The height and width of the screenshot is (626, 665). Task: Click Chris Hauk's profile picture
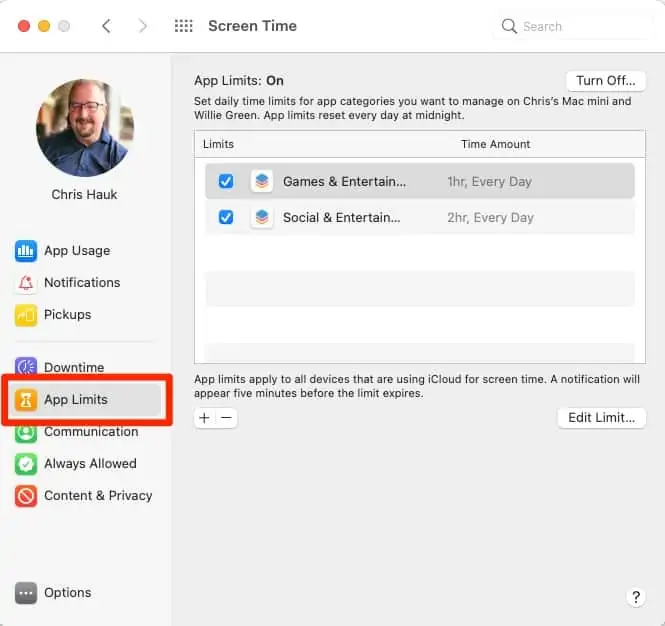click(85, 128)
